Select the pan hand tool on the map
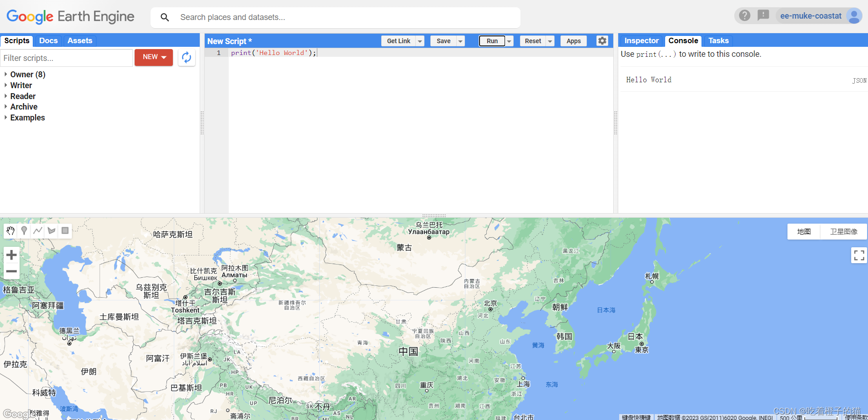This screenshot has height=420, width=868. click(x=10, y=230)
